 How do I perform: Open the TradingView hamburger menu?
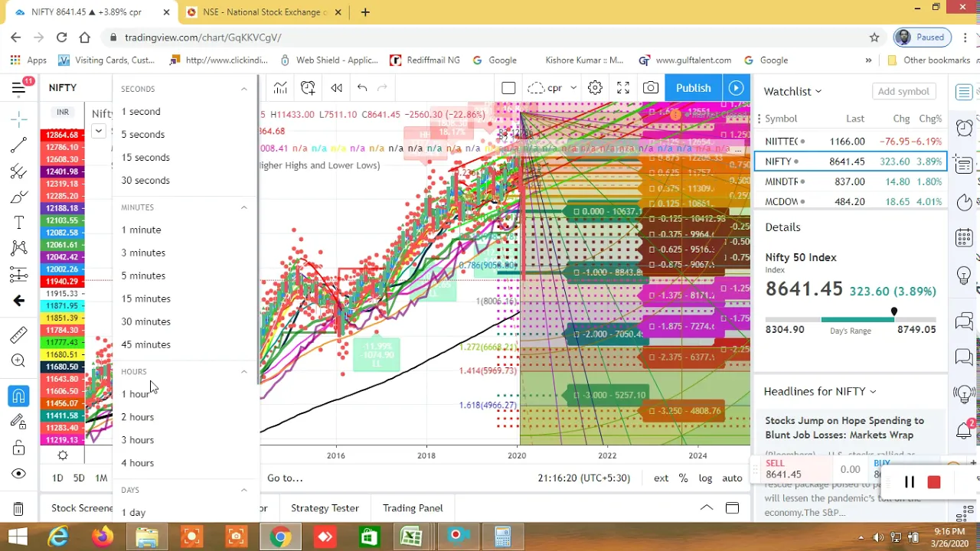click(x=18, y=87)
